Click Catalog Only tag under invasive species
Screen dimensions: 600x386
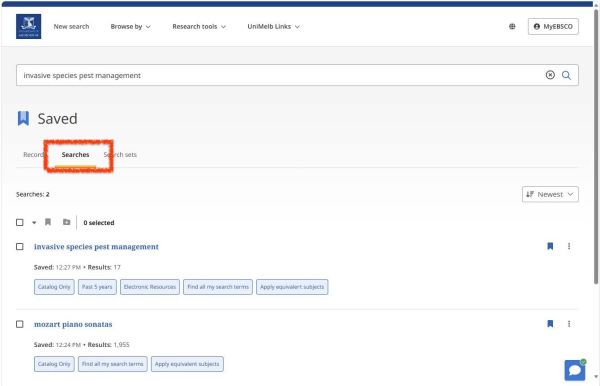tap(54, 287)
